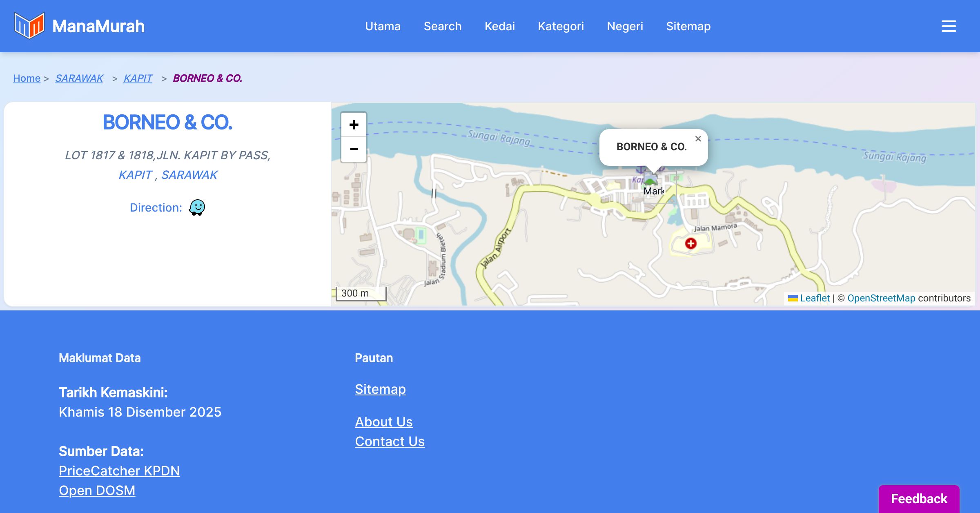Click the SARAWAK breadcrumb link
The width and height of the screenshot is (980, 513).
pos(79,78)
